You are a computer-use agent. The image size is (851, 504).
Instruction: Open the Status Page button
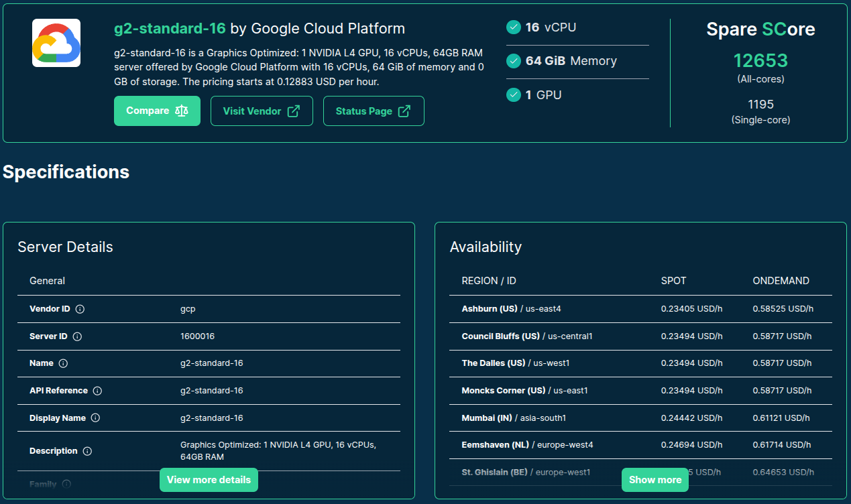coord(374,111)
